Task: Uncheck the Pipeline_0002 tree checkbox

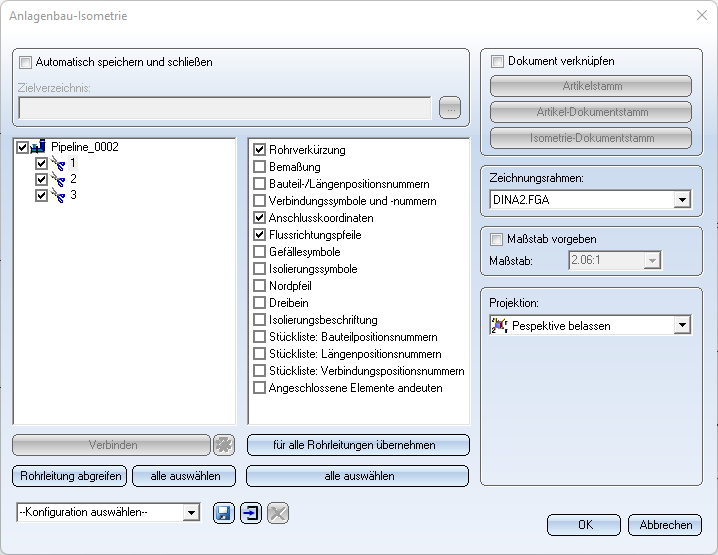Action: [x=22, y=147]
